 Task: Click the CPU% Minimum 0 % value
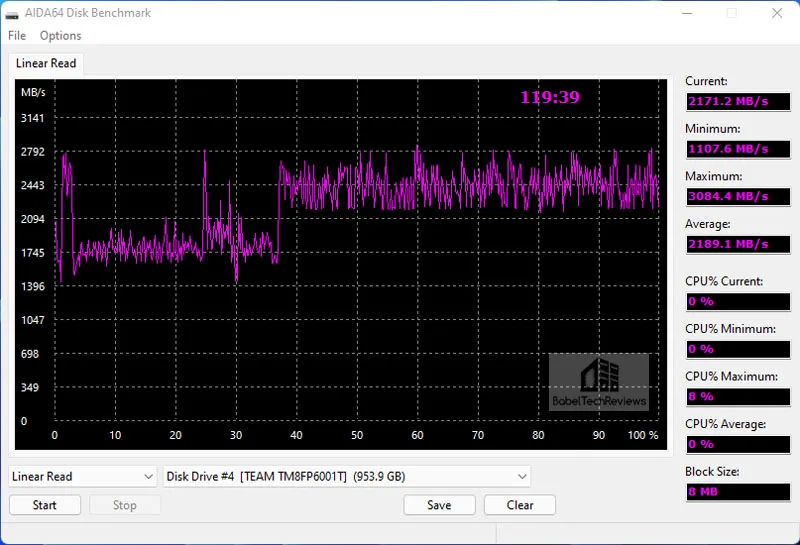click(738, 349)
